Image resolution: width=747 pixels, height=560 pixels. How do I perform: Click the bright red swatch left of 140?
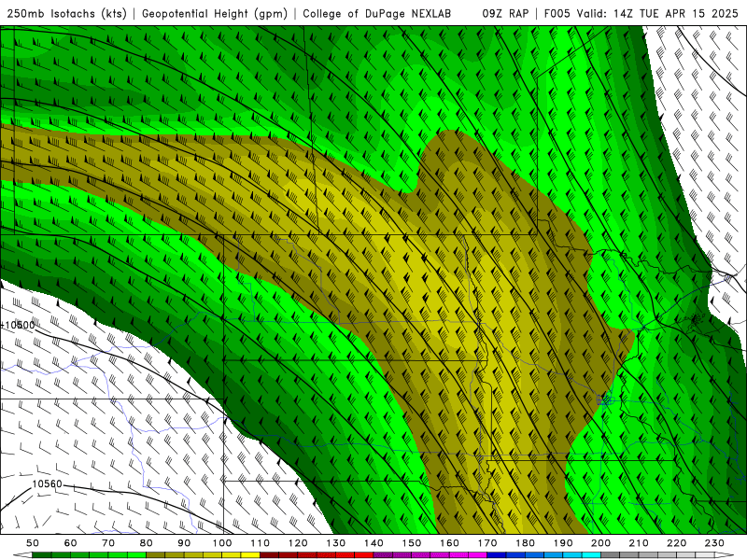(x=363, y=554)
